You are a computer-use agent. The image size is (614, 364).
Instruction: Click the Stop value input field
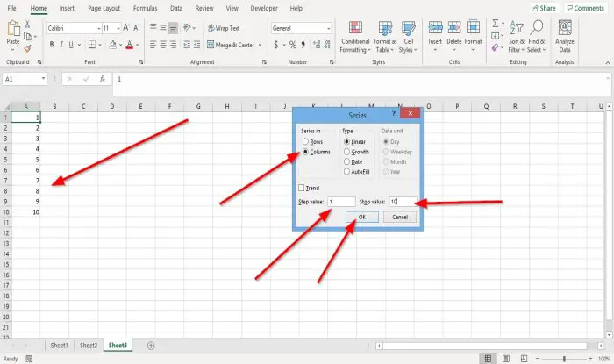(x=403, y=202)
